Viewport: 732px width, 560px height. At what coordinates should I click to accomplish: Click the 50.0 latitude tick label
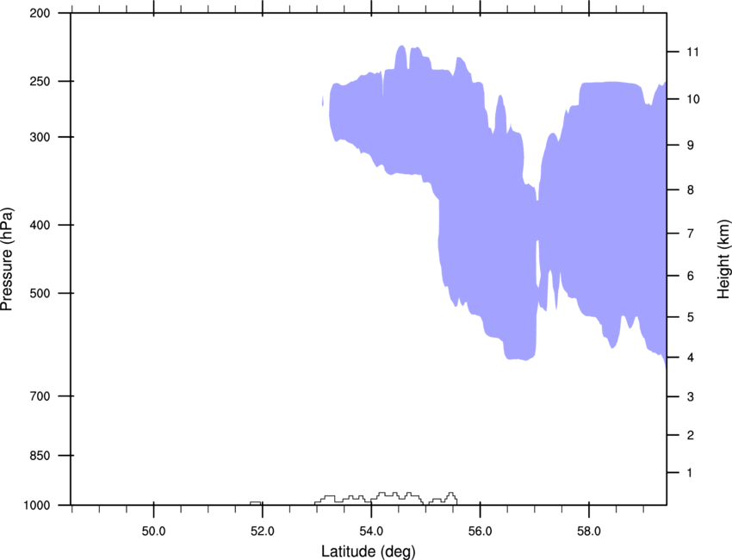(153, 532)
